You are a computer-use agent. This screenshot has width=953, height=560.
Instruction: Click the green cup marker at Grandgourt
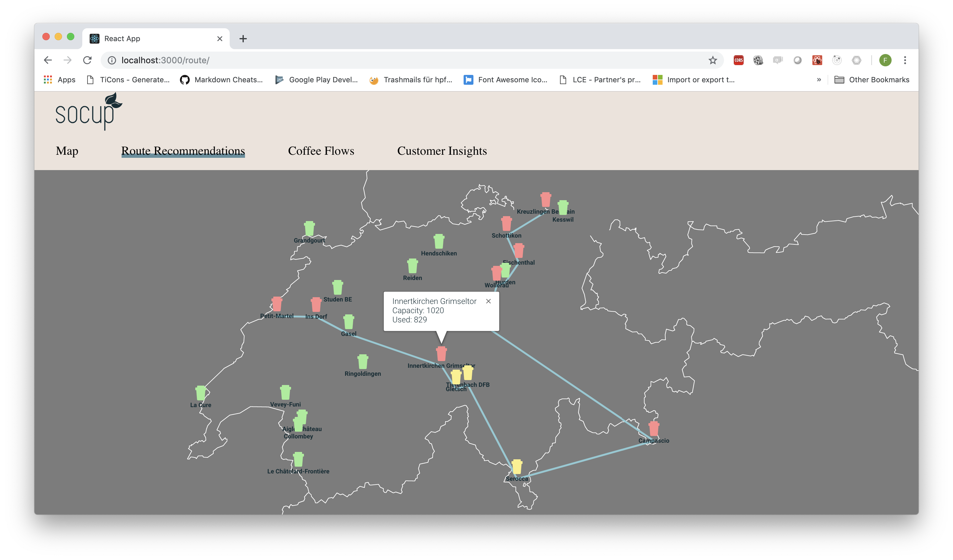[x=309, y=228]
